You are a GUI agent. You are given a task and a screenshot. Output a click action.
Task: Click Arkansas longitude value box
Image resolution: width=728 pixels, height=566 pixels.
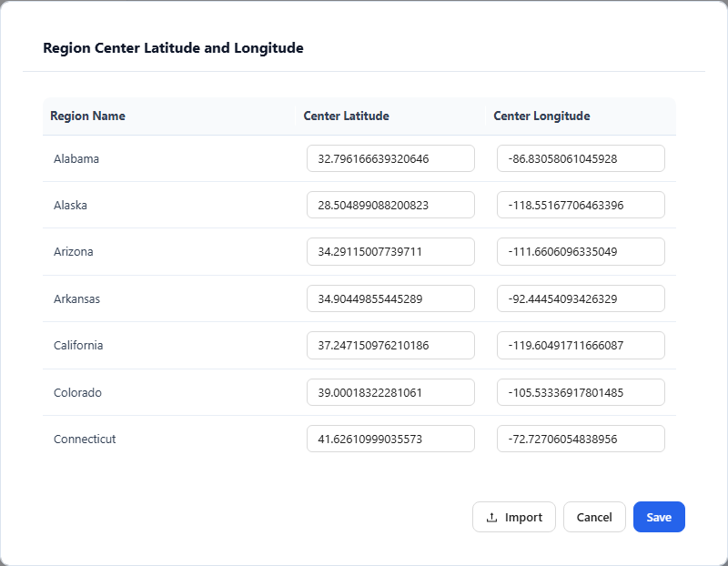581,298
